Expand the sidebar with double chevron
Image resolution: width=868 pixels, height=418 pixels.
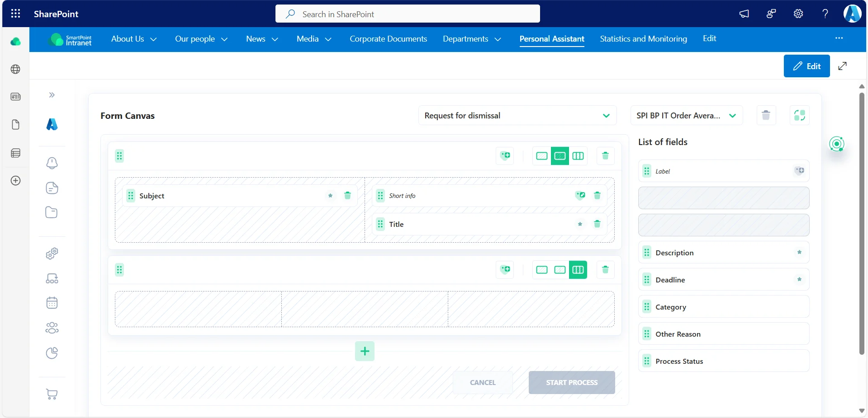pos(52,95)
